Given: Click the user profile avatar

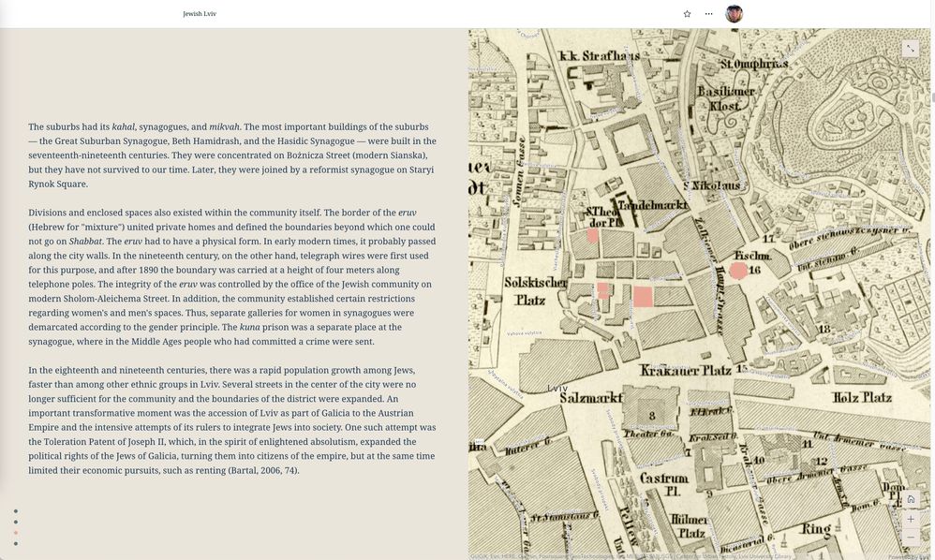Looking at the screenshot, I should 734,11.
